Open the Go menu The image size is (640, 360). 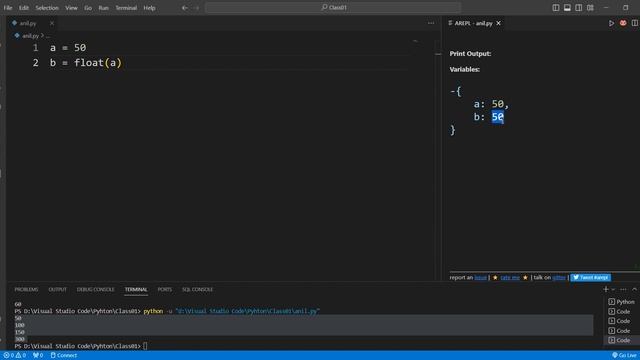[88, 8]
